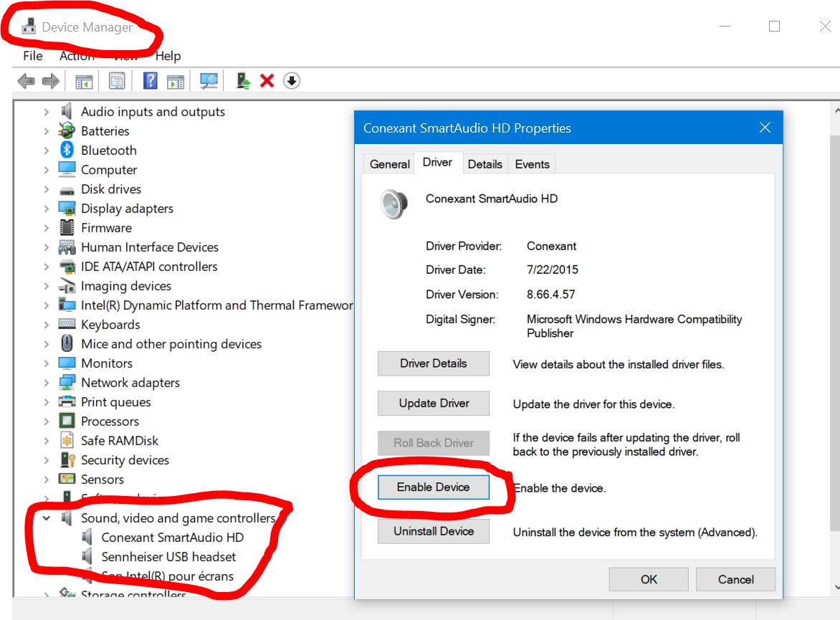The image size is (840, 620).
Task: Select Conexant SmartAudio HD tree item
Action: tap(172, 538)
